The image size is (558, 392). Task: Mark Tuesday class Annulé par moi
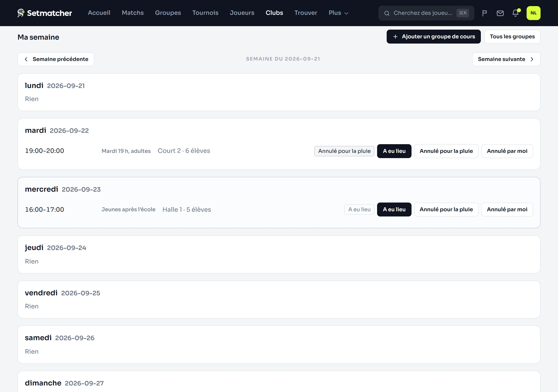tap(507, 151)
